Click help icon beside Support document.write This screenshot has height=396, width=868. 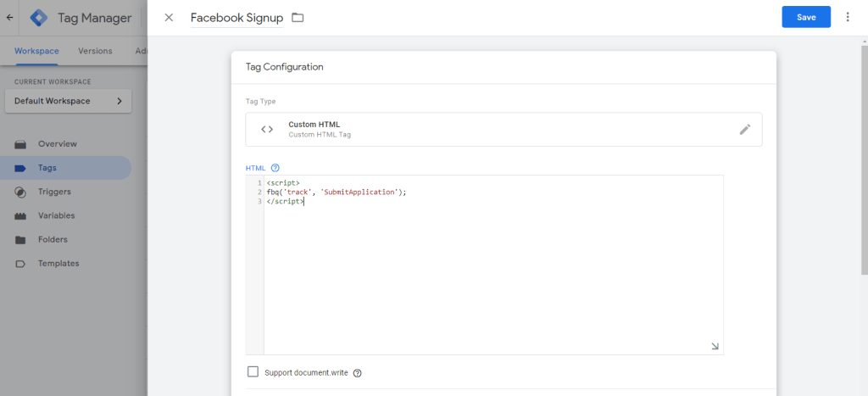(357, 373)
